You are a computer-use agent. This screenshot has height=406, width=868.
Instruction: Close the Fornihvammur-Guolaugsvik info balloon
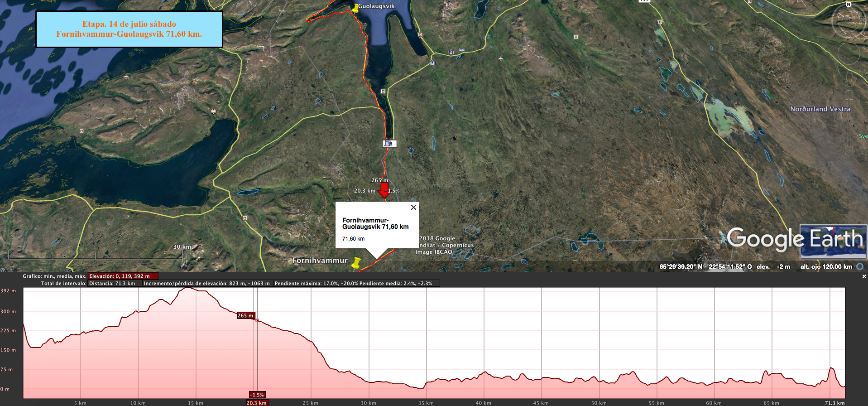[413, 208]
